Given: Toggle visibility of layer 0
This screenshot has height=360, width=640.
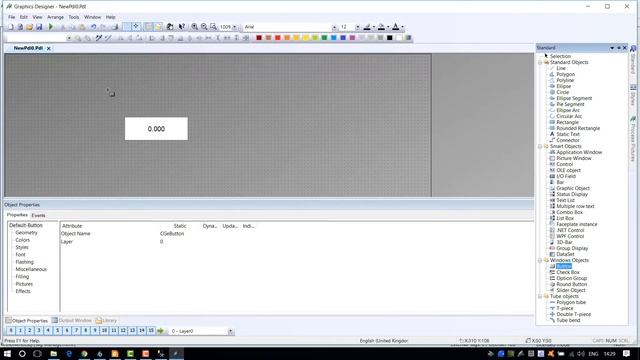Looking at the screenshot, I should [11, 331].
